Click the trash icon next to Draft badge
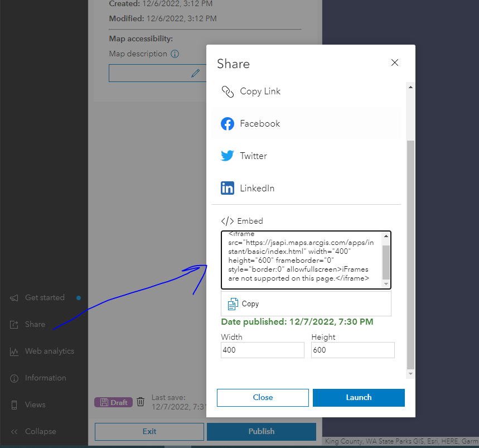479x448 pixels. pos(140,401)
